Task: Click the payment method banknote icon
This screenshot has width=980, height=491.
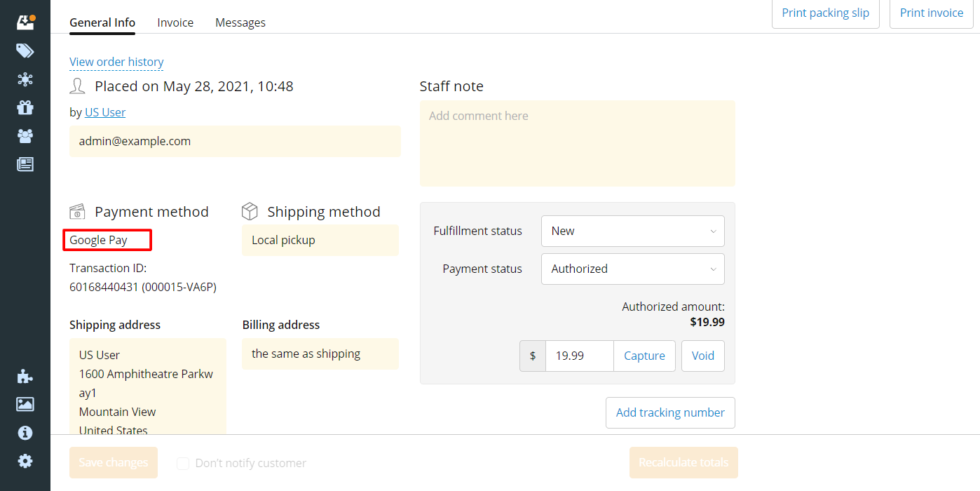Action: pos(77,212)
